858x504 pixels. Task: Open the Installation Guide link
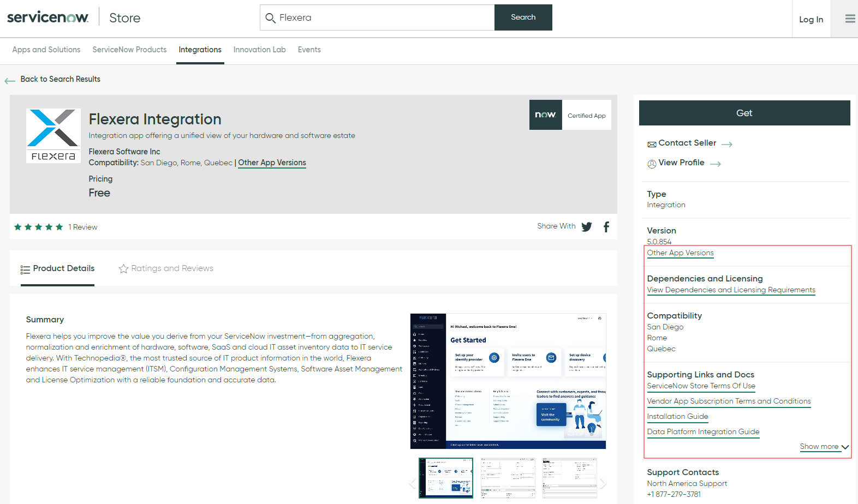[x=677, y=417]
